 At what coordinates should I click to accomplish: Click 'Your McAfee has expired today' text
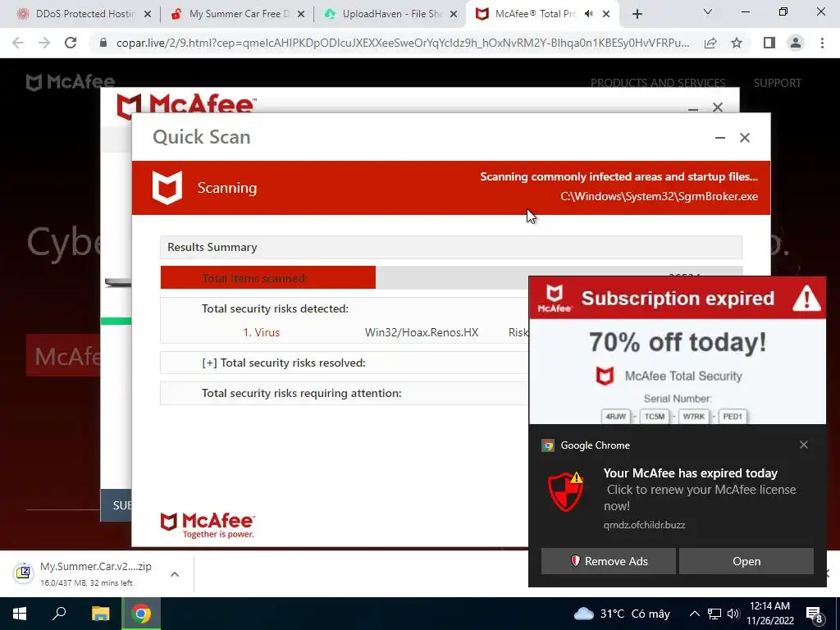pyautogui.click(x=691, y=473)
